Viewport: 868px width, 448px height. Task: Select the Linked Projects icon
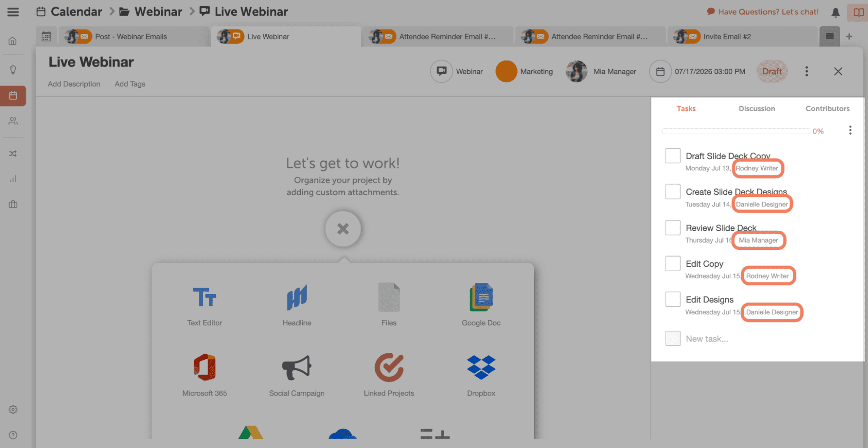click(389, 367)
